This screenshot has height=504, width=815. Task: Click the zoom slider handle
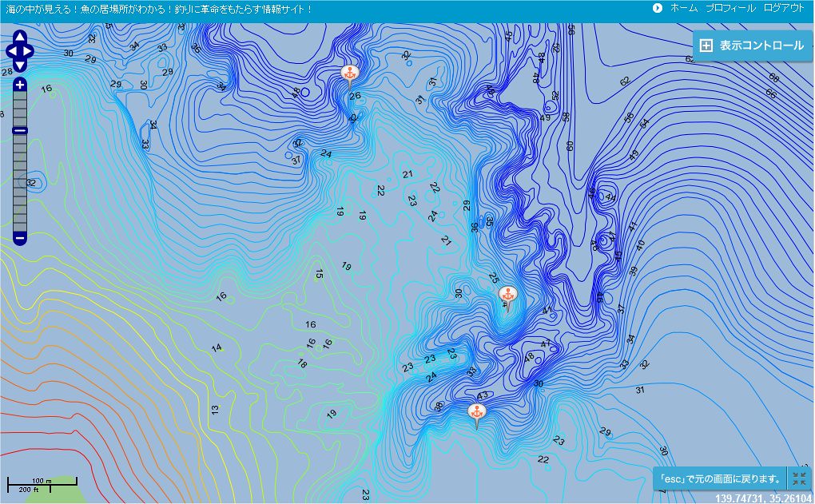click(x=20, y=130)
